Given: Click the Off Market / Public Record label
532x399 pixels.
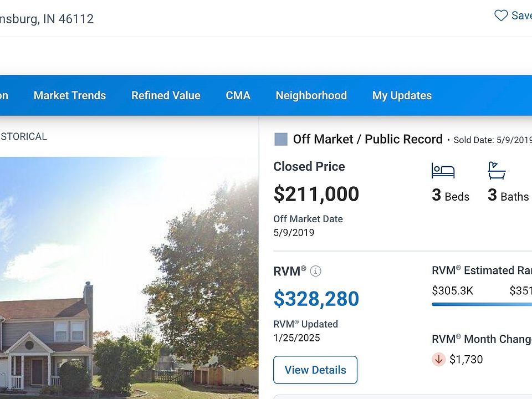Looking at the screenshot, I should pos(367,139).
